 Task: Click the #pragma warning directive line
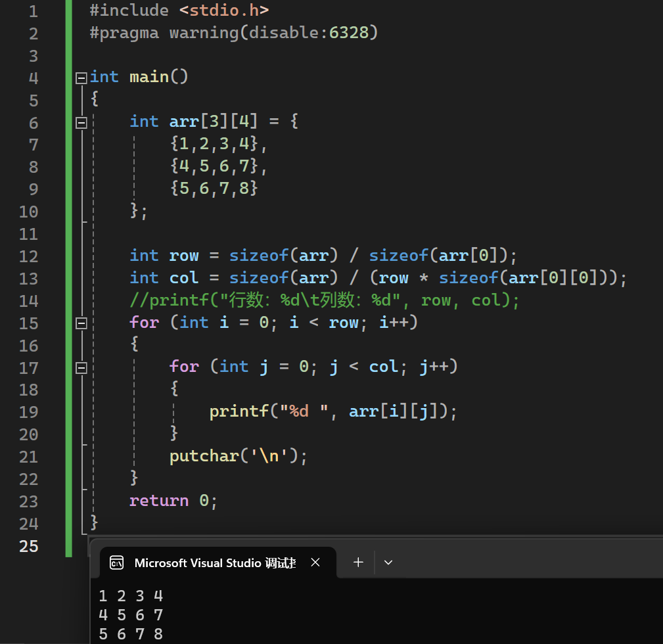pos(234,33)
